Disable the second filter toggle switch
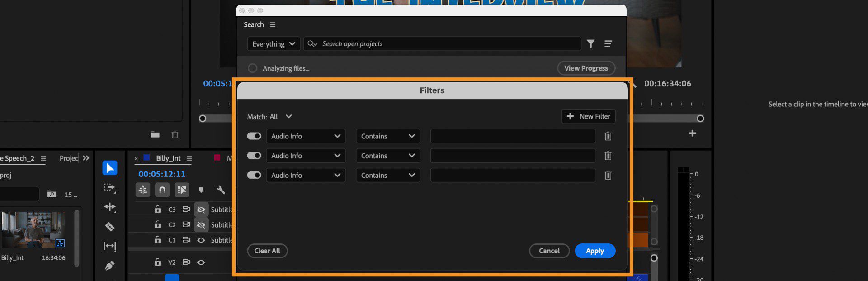 [x=254, y=156]
